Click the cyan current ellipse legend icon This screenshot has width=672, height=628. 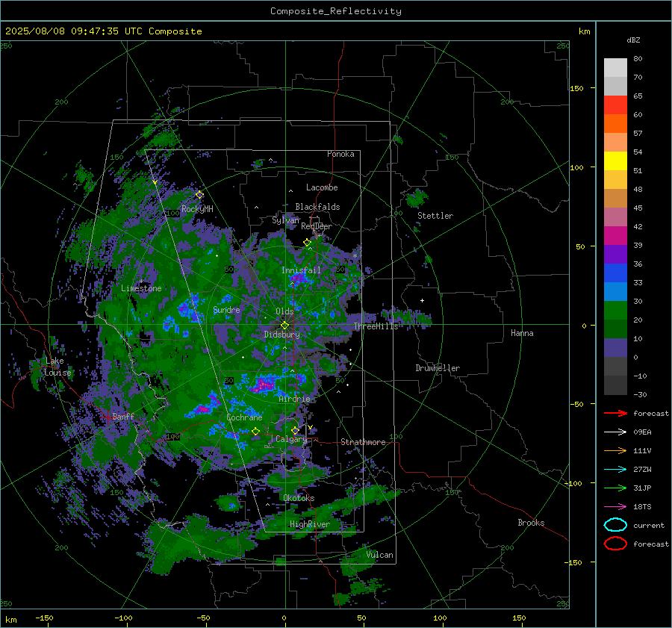(615, 525)
